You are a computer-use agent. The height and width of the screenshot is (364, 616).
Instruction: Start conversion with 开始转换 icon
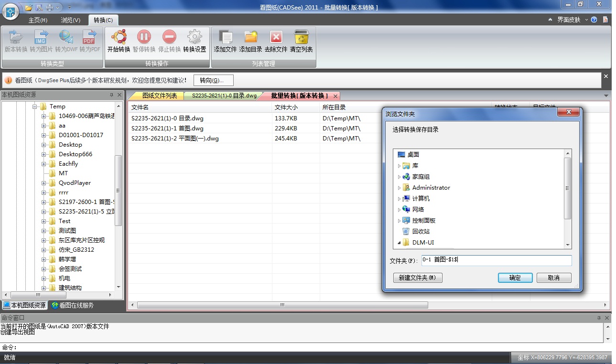pos(119,37)
